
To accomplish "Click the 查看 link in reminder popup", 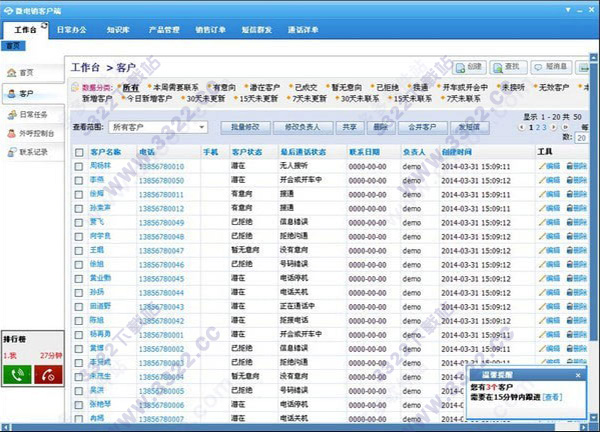I will (553, 397).
